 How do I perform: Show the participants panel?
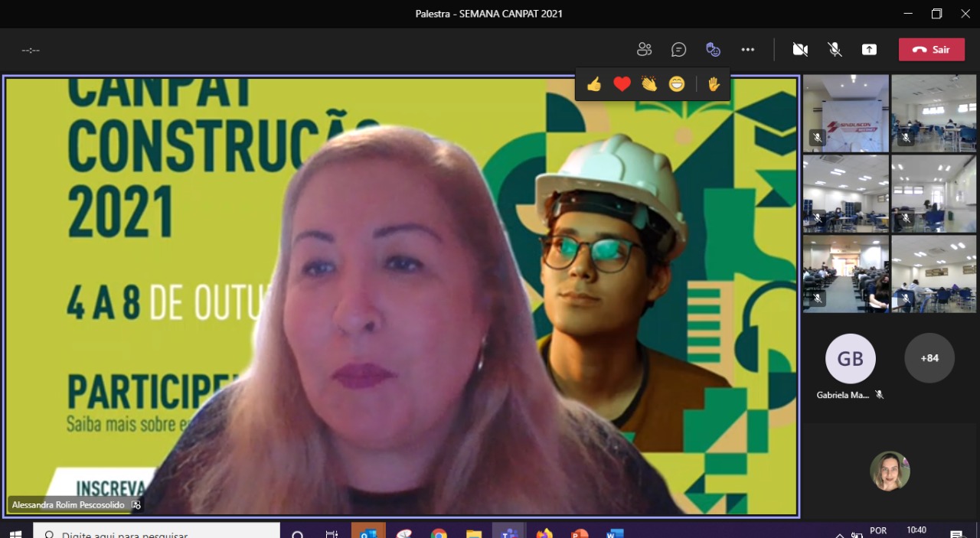644,50
